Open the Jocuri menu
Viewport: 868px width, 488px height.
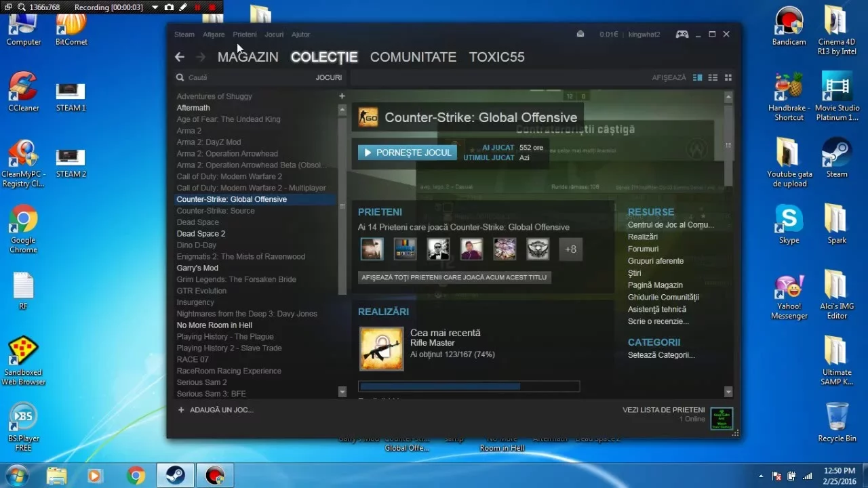(x=274, y=34)
